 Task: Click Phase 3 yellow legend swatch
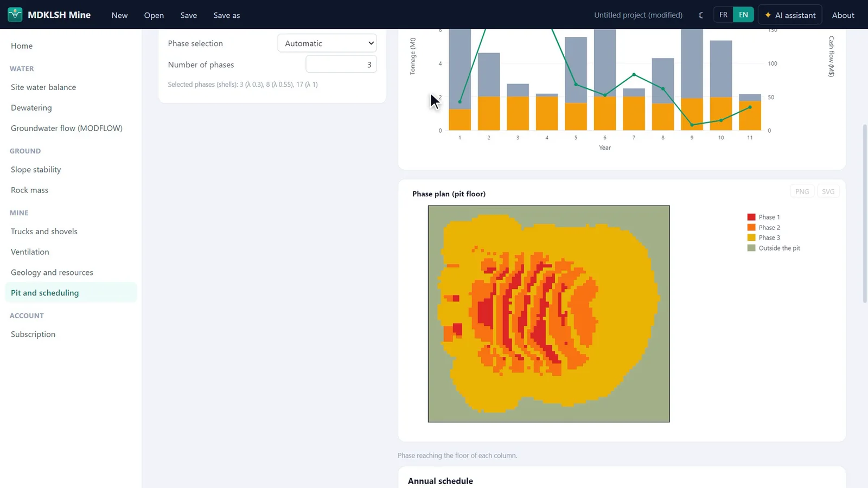(x=751, y=237)
